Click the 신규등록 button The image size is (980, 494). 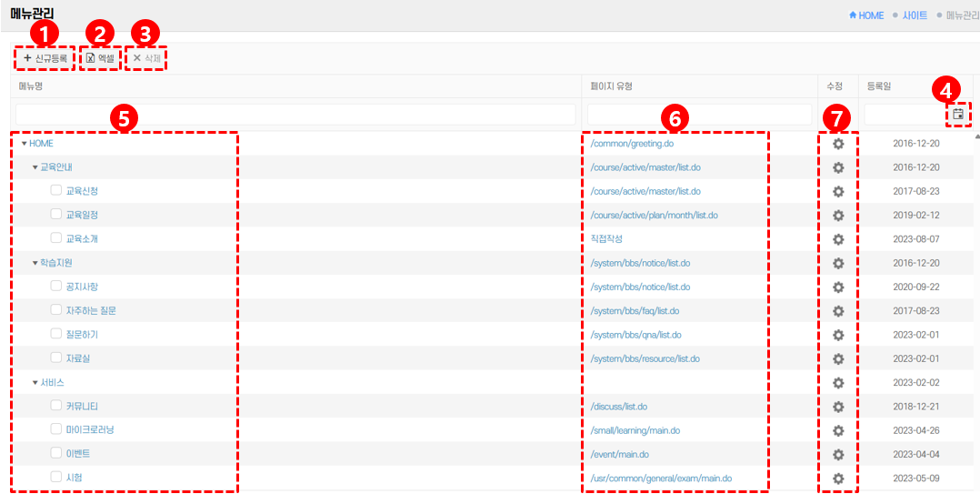pos(45,58)
